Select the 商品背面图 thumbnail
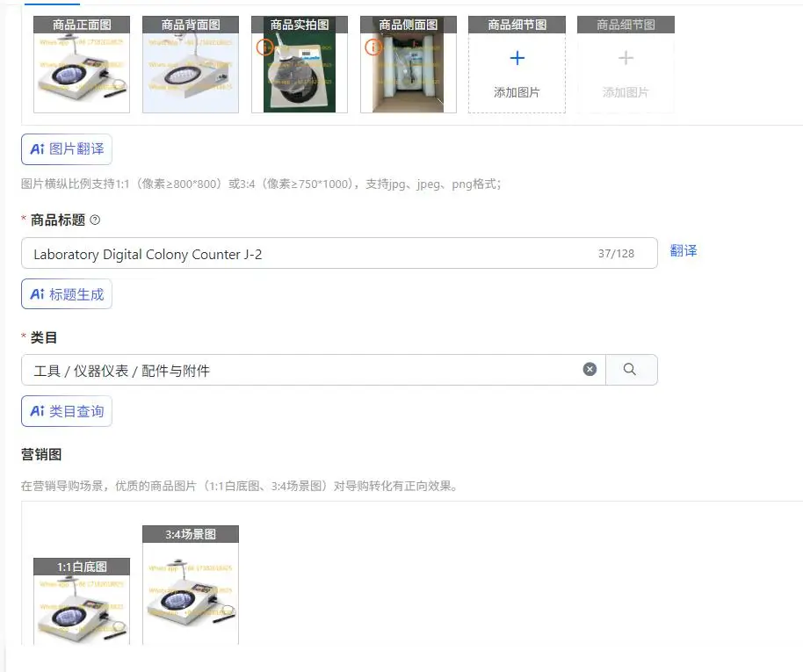Screen dimensions: 803x672 pos(191,64)
